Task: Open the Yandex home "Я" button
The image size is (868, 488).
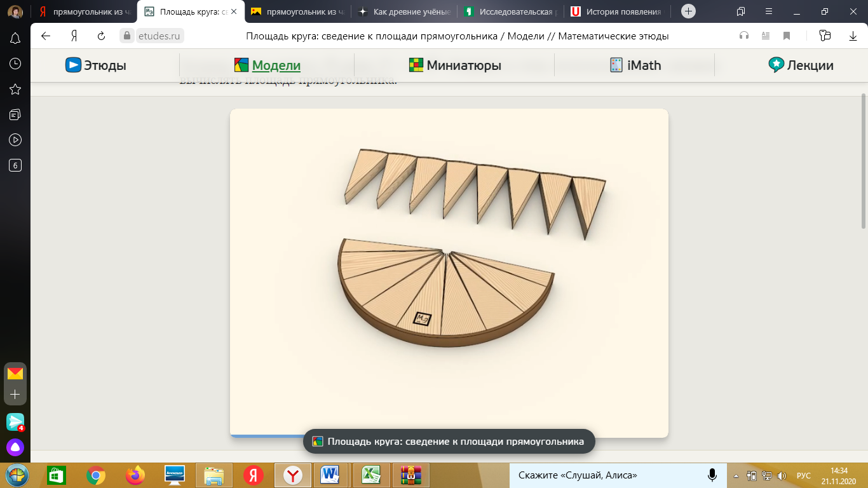Action: pyautogui.click(x=74, y=36)
